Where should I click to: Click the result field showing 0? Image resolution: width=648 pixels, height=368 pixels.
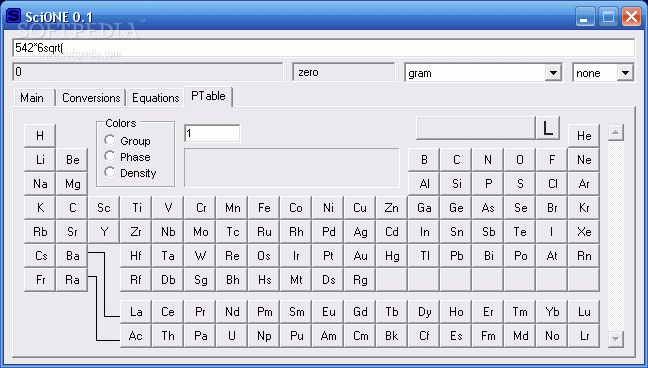tap(148, 72)
